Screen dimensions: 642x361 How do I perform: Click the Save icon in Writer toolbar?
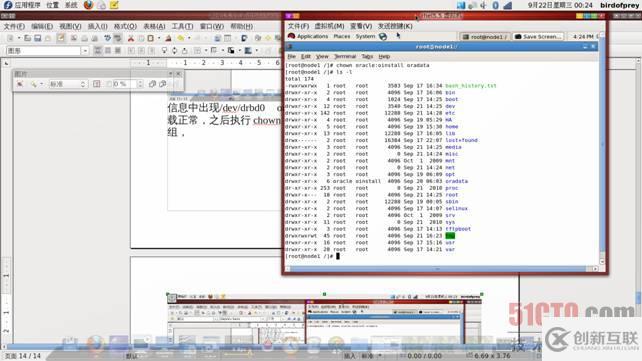click(x=38, y=38)
